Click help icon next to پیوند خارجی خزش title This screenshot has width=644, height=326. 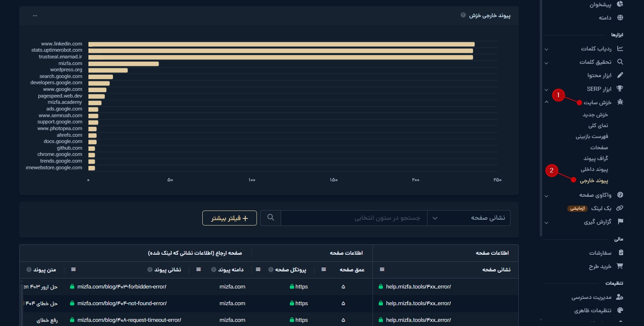click(463, 15)
